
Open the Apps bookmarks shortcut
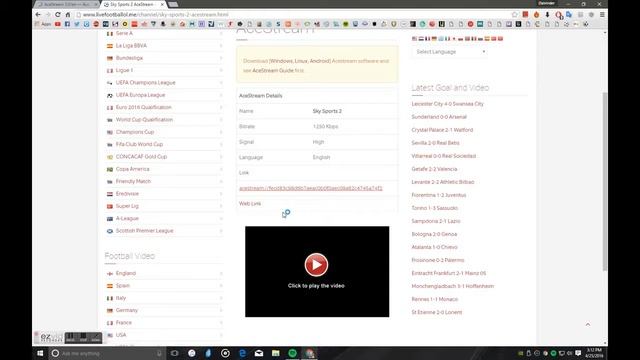click(43, 24)
